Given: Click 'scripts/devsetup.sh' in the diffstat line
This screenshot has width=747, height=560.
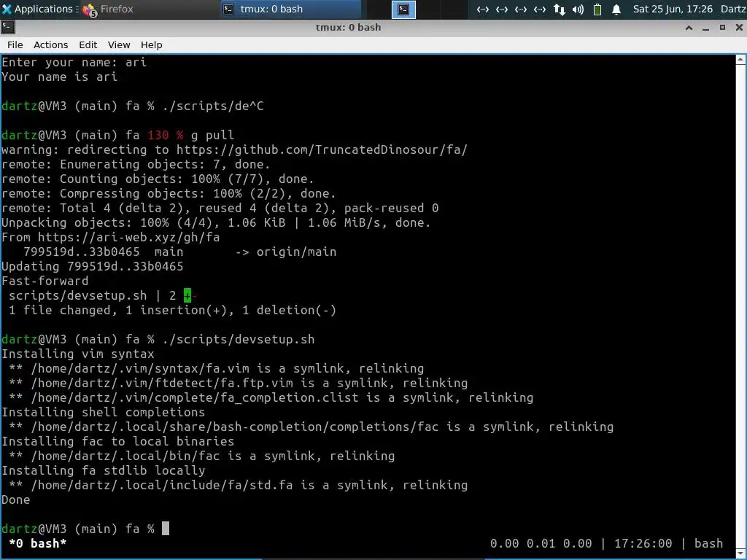Looking at the screenshot, I should [x=77, y=296].
